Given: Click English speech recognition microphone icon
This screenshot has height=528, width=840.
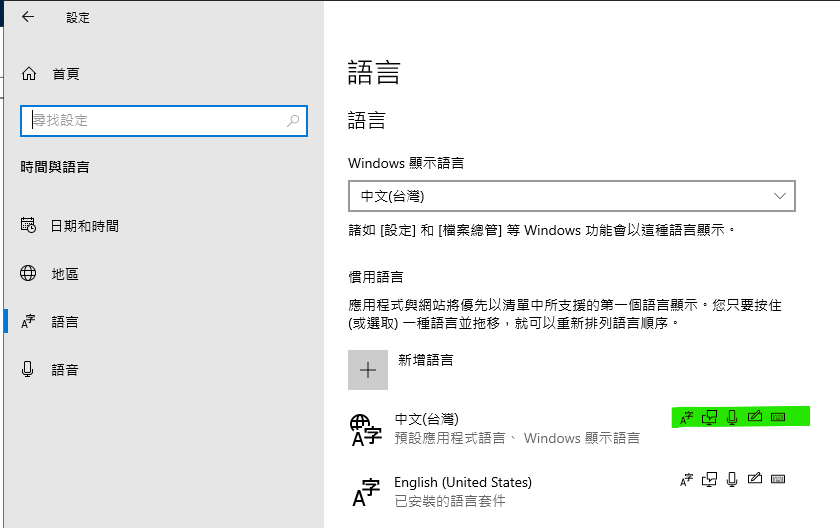Looking at the screenshot, I should [x=732, y=479].
